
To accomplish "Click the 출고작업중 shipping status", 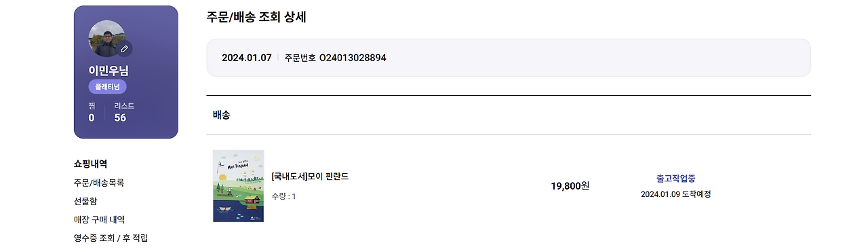I will (675, 179).
